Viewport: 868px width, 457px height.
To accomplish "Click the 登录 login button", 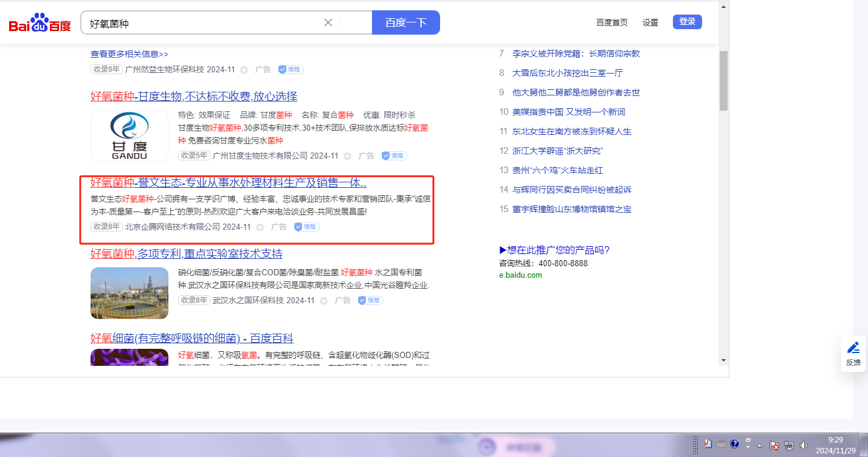I will click(x=687, y=22).
